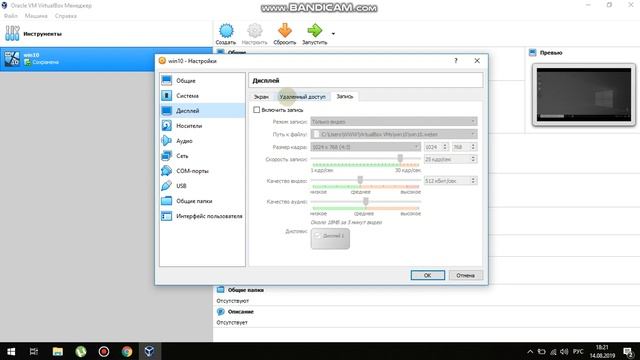Screen dimensions: 640x360
Task: Open the Сеть settings category
Action: (202, 156)
